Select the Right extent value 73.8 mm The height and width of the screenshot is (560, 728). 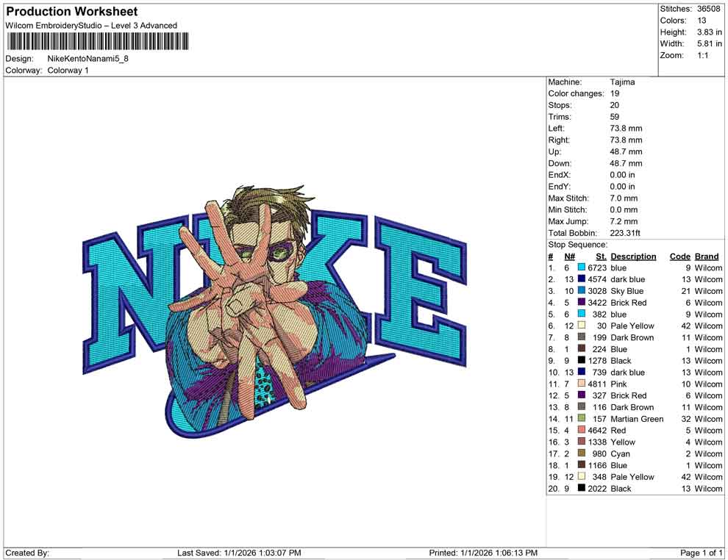click(626, 140)
